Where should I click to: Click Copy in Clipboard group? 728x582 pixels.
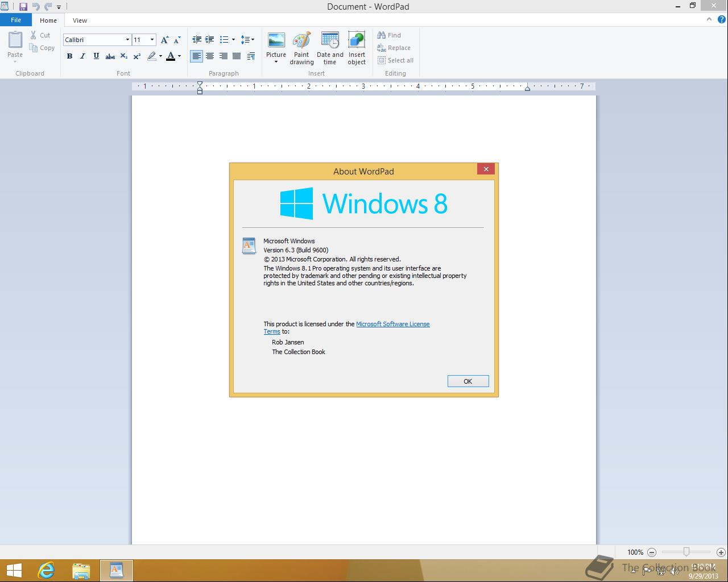[42, 48]
